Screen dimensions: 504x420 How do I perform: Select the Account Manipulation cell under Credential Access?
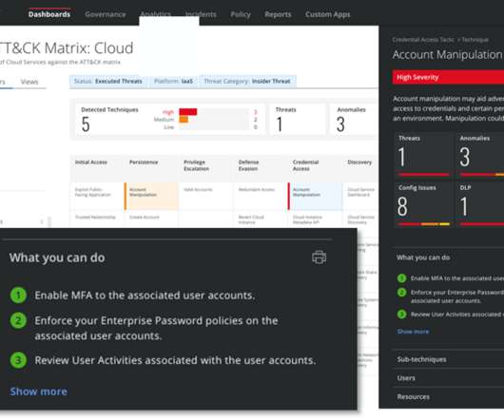(315, 196)
